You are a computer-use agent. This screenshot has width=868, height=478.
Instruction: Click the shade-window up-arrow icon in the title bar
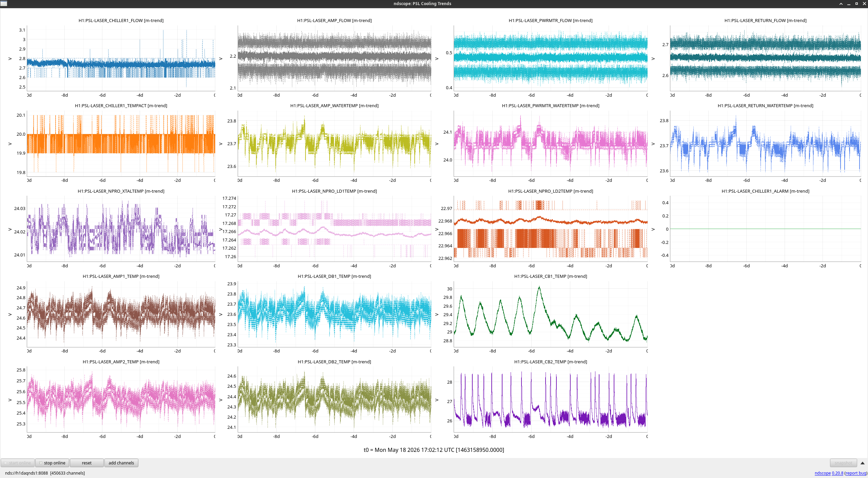coord(841,4)
